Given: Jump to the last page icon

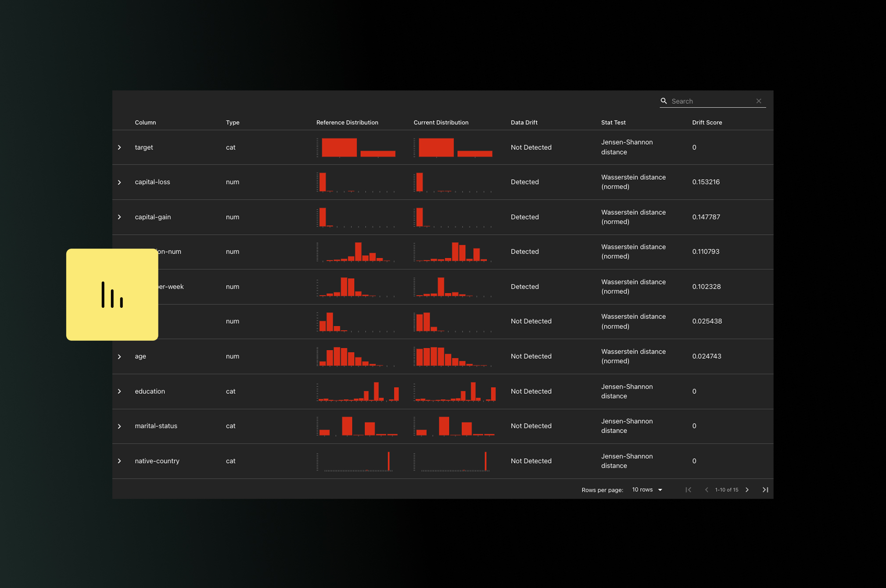Looking at the screenshot, I should coord(765,490).
